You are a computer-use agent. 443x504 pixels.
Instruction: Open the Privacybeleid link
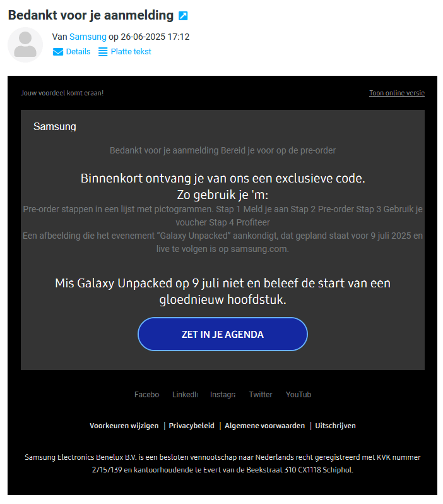[x=192, y=426]
